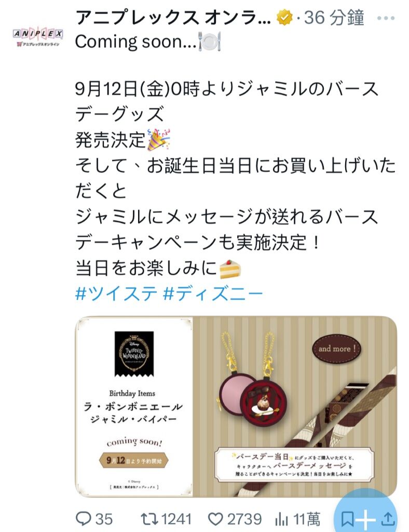Open the #ディズニー hashtag
Viewport: 409px width, 532px height.
click(x=213, y=293)
